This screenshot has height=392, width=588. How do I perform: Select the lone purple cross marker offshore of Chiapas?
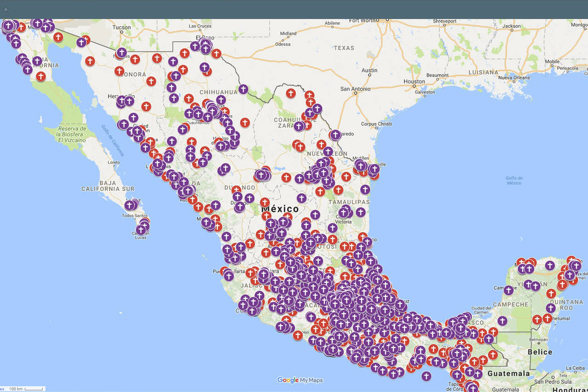[x=426, y=376]
